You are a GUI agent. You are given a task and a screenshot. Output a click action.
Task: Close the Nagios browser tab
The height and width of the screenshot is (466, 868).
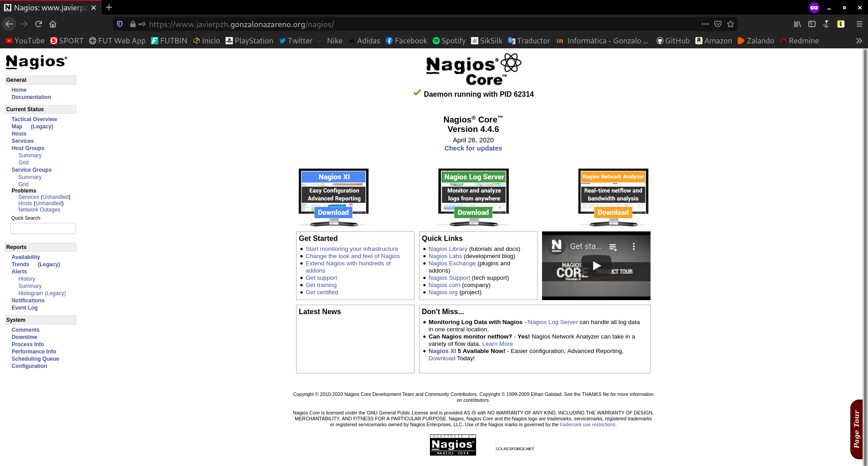(x=94, y=8)
